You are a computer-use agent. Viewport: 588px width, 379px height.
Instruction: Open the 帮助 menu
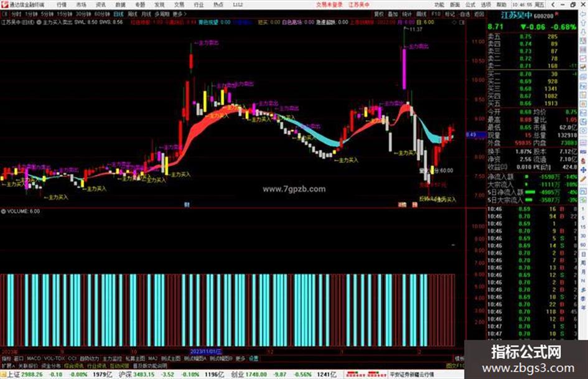tap(501, 5)
